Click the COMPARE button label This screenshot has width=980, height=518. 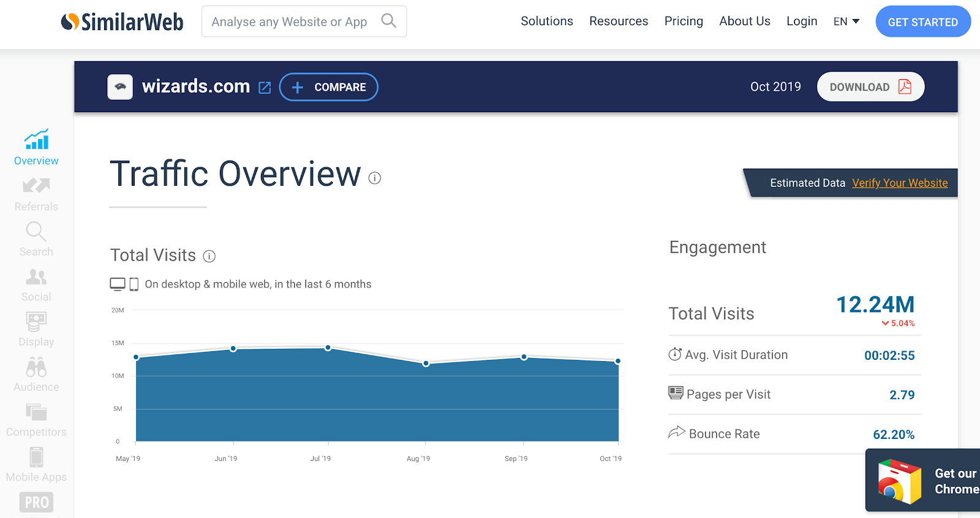(340, 88)
